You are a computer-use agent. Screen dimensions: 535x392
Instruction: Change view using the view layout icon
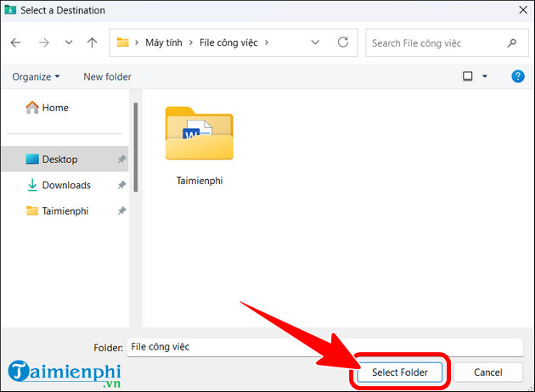point(467,76)
